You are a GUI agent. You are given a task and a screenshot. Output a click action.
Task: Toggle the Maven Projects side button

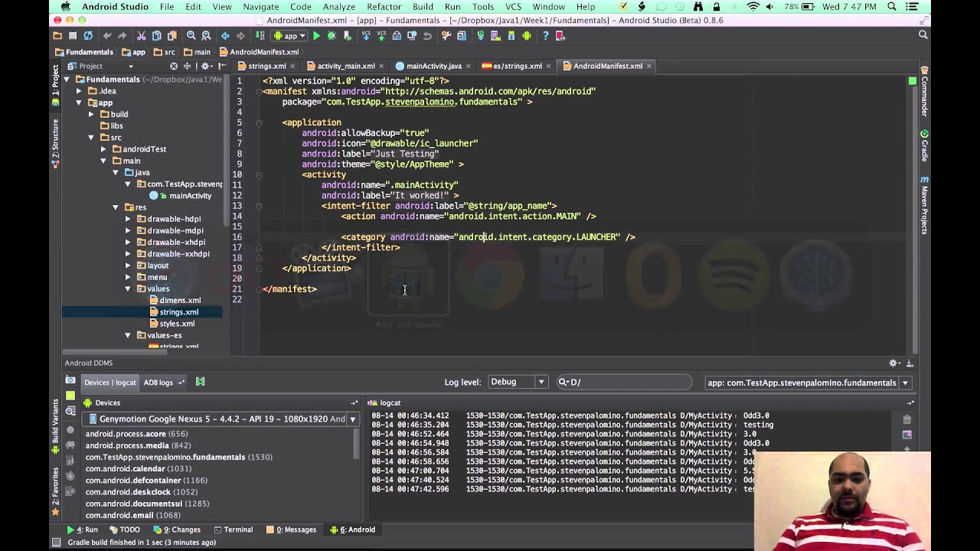[924, 204]
